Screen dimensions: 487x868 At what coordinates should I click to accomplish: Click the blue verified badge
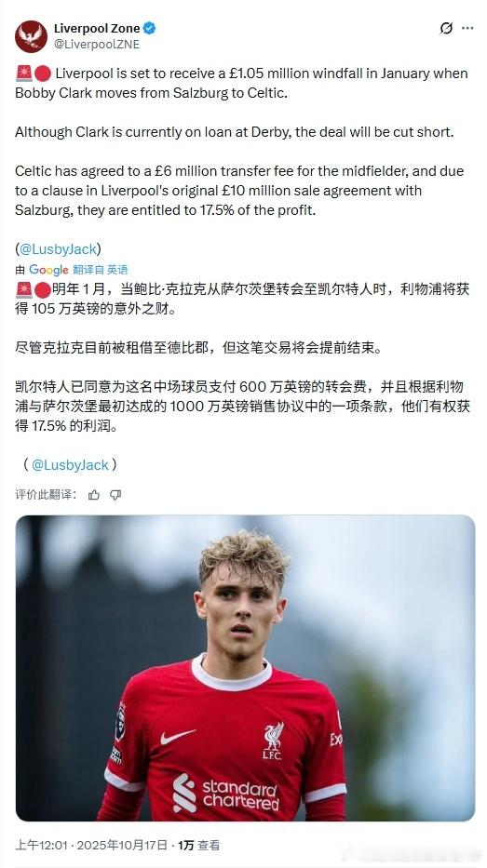pos(150,28)
